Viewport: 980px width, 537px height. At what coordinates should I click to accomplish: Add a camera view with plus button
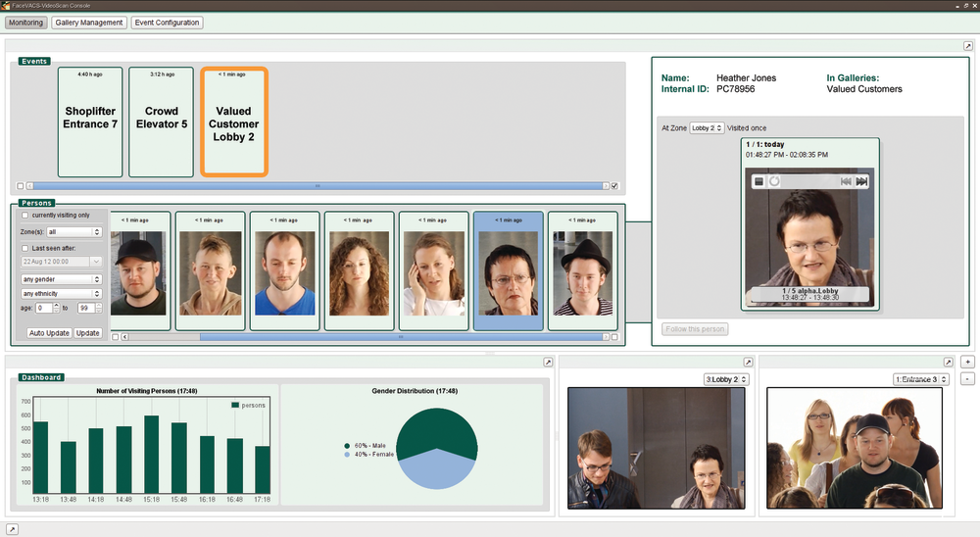click(968, 362)
